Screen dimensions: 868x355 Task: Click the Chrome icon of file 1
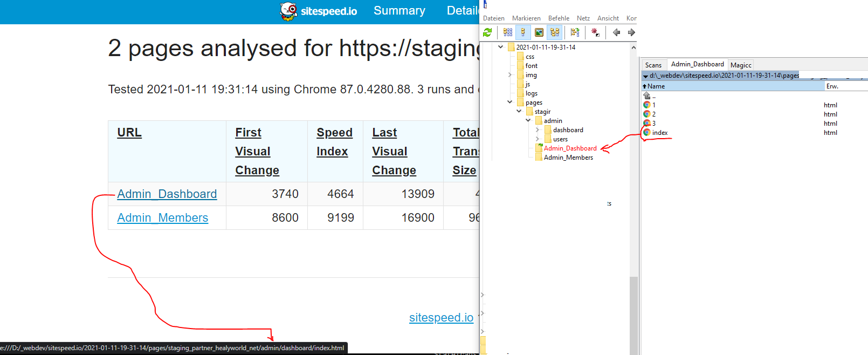(647, 105)
